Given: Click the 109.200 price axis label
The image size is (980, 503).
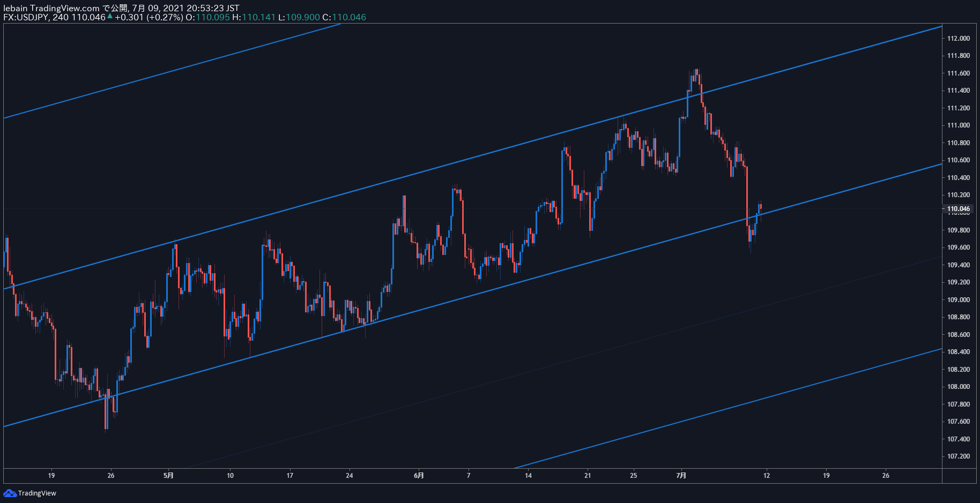Looking at the screenshot, I should coord(958,282).
